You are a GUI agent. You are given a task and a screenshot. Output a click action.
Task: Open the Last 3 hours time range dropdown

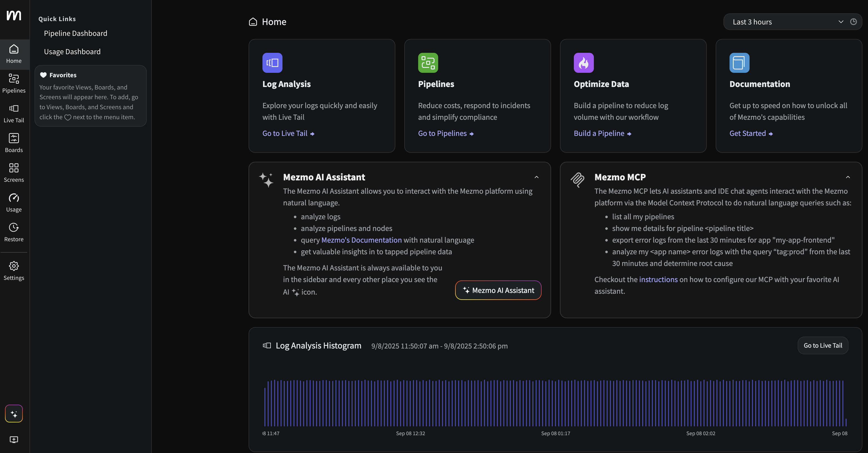click(x=788, y=22)
